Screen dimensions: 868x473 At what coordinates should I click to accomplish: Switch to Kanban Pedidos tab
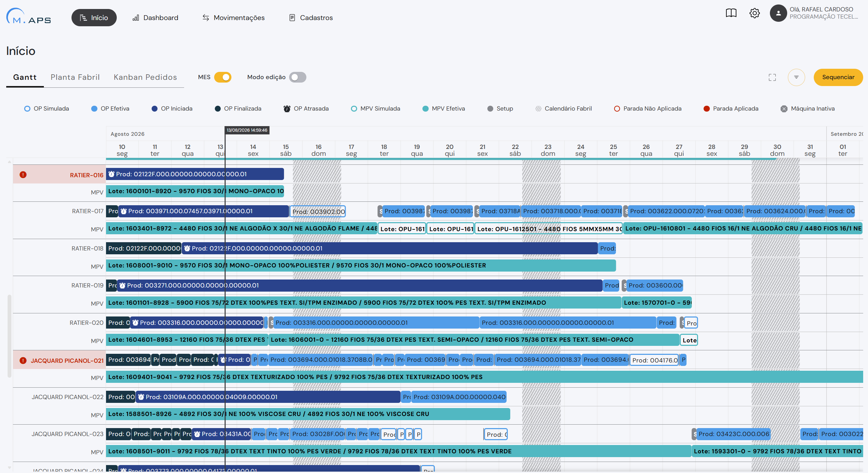[145, 77]
